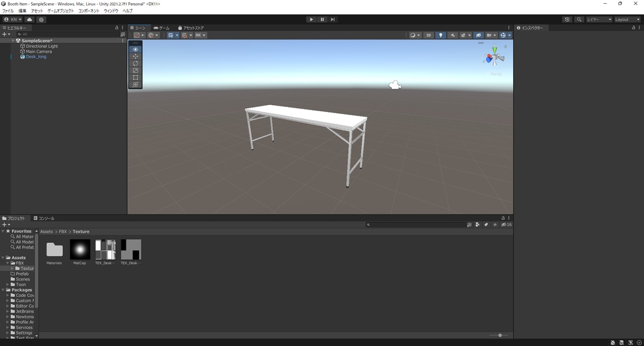Collapse the Assets folder in the Project tree
This screenshot has height=346, width=644.
click(3, 258)
